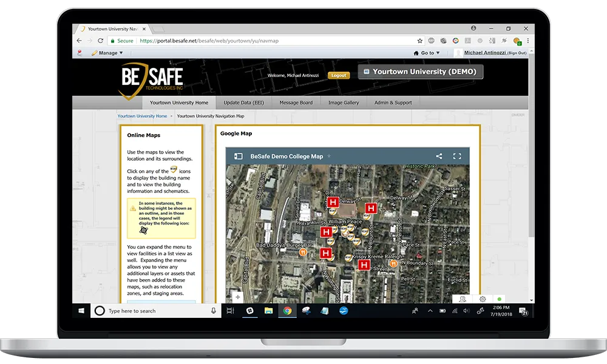Show hidden system tray icons
The image size is (607, 364).
pos(430,311)
